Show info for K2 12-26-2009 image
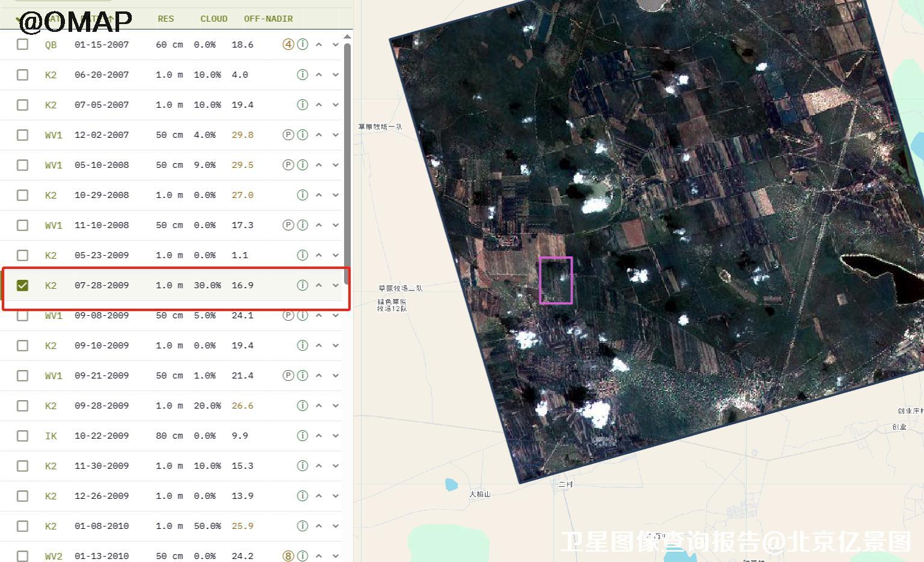This screenshot has height=562, width=924. (303, 496)
